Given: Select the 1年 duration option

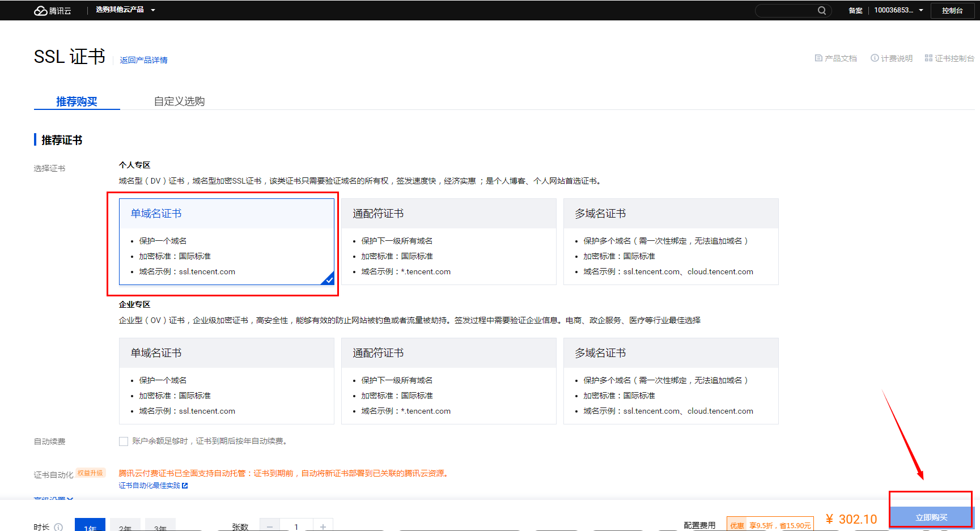Looking at the screenshot, I should (x=90, y=526).
